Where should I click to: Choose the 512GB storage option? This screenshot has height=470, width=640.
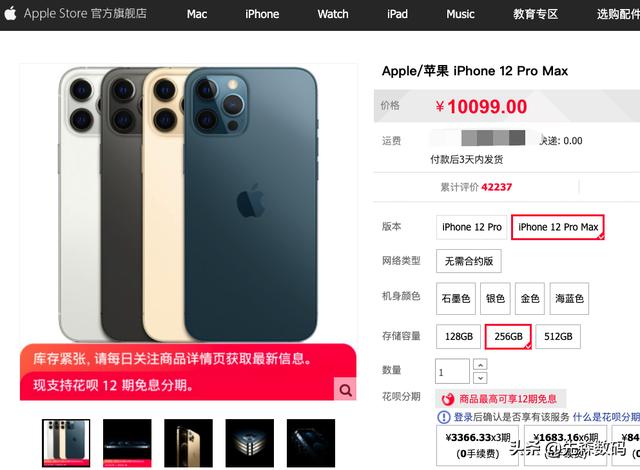[558, 337]
